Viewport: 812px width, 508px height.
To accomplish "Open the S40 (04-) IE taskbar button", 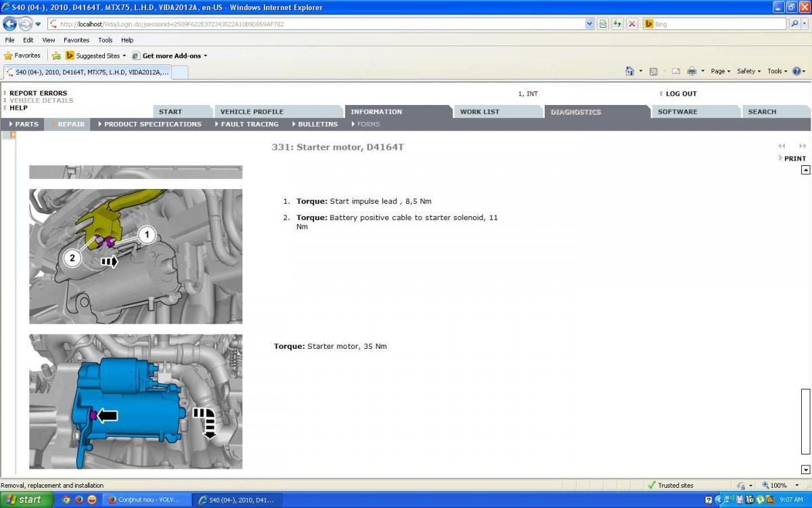I will coord(236,500).
